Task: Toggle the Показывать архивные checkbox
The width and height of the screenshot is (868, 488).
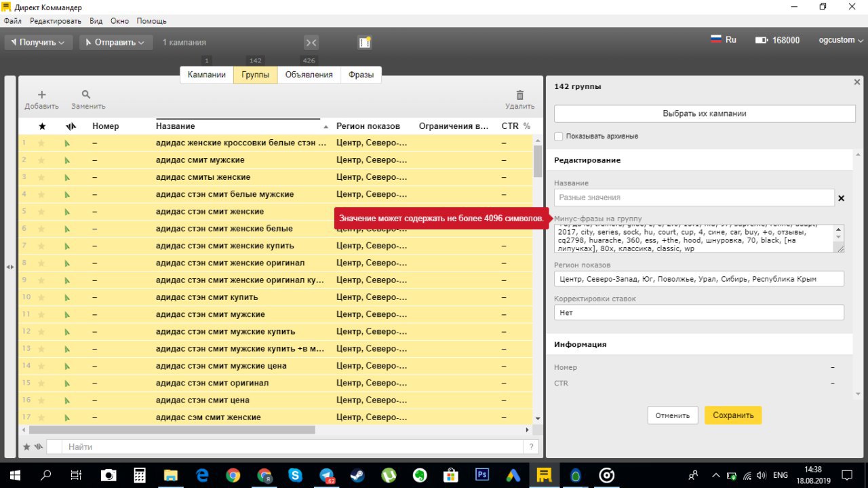Action: point(559,136)
